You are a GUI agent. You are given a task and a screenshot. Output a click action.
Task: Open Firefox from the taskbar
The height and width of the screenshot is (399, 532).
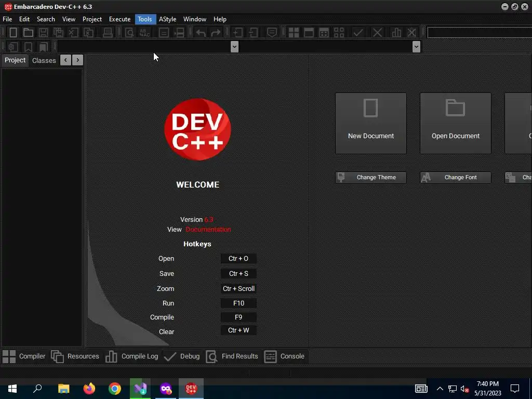click(x=89, y=389)
